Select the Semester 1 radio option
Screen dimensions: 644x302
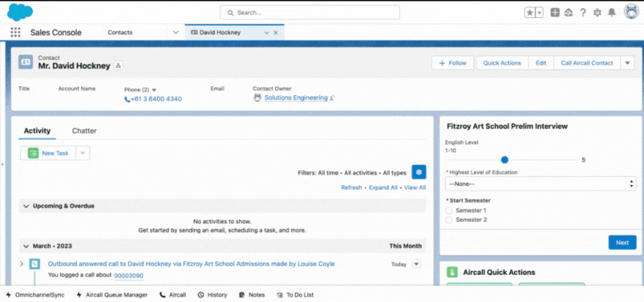tap(449, 211)
